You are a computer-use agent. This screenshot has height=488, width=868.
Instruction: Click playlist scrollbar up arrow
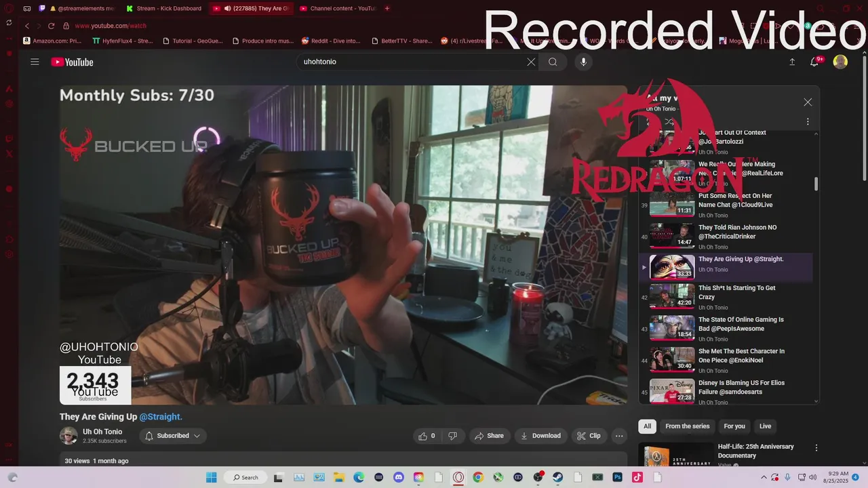tap(816, 134)
